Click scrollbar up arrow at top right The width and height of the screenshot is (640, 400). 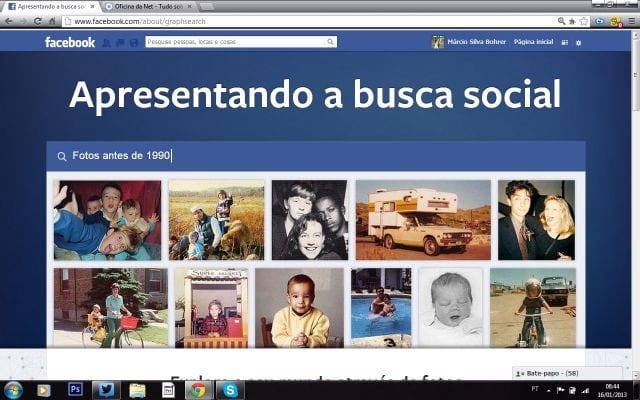(636, 35)
